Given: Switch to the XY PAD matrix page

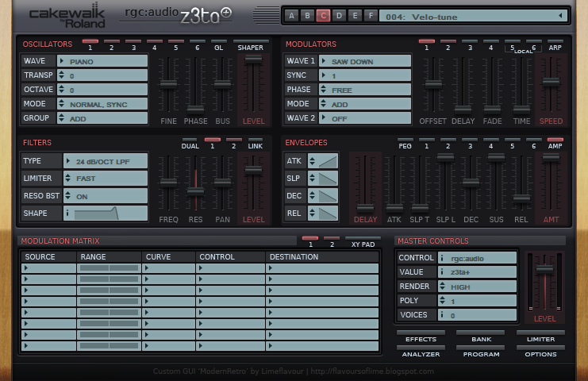Looking at the screenshot, I should point(363,238).
